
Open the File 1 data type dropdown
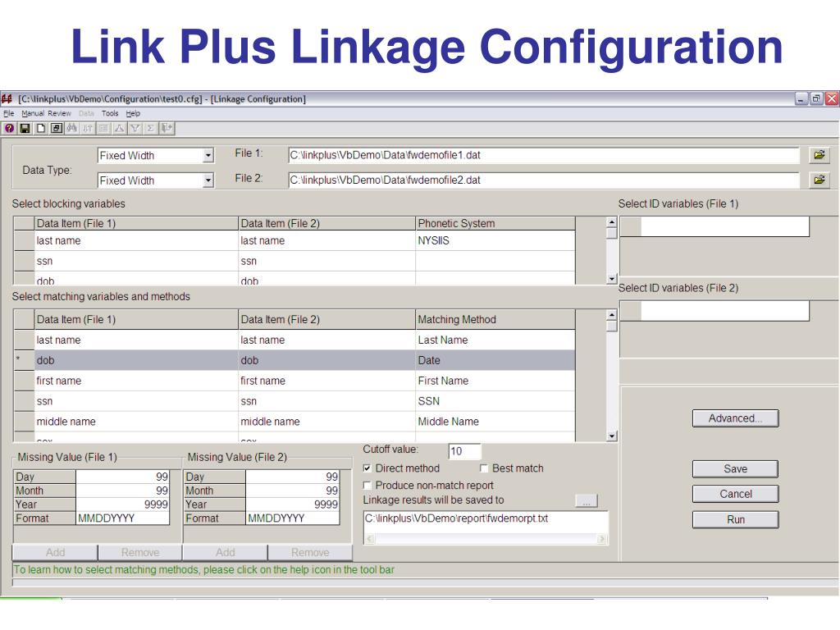208,155
